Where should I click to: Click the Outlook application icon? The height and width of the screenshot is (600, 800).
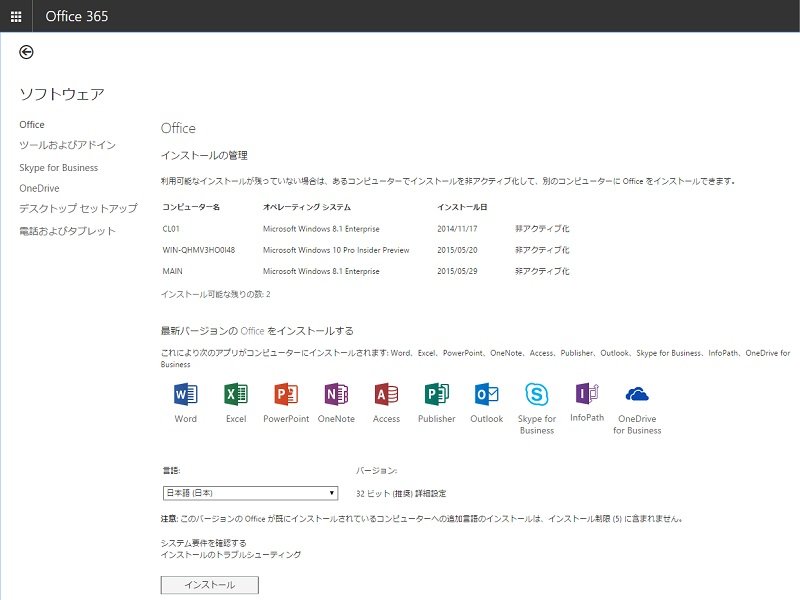487,394
